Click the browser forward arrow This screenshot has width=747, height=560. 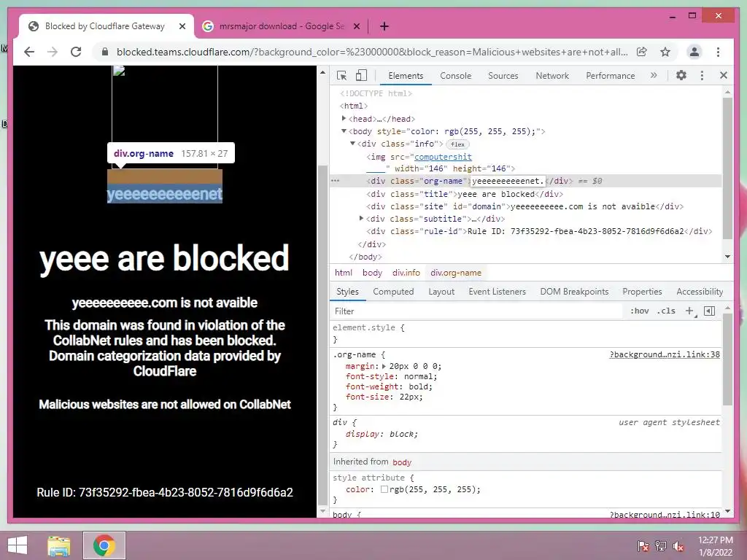53,52
